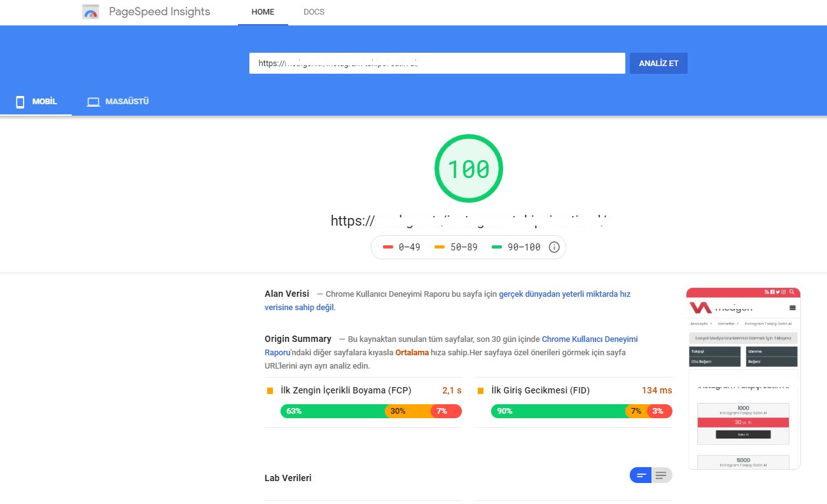Click the FID red 3% bar segment
Image resolution: width=827 pixels, height=504 pixels.
click(660, 411)
